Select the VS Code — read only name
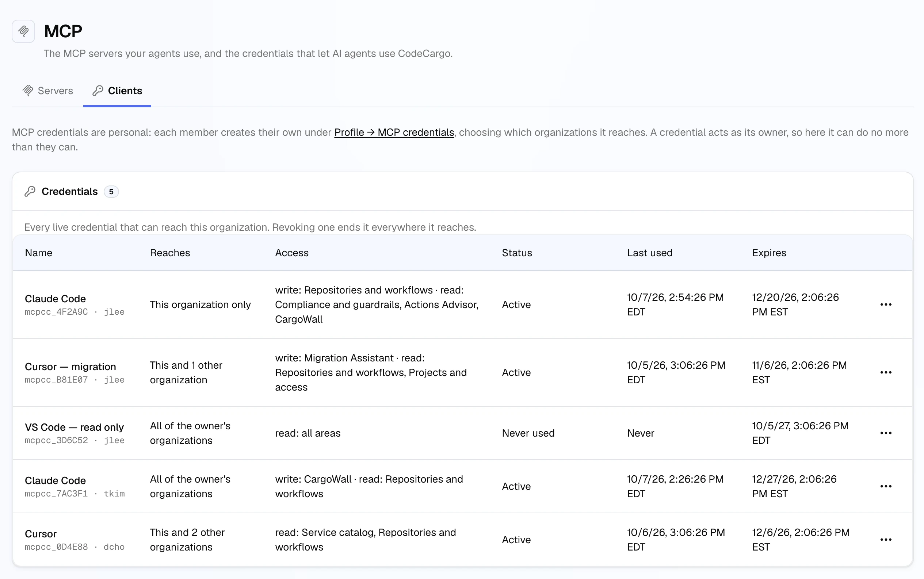This screenshot has height=579, width=924. point(74,427)
